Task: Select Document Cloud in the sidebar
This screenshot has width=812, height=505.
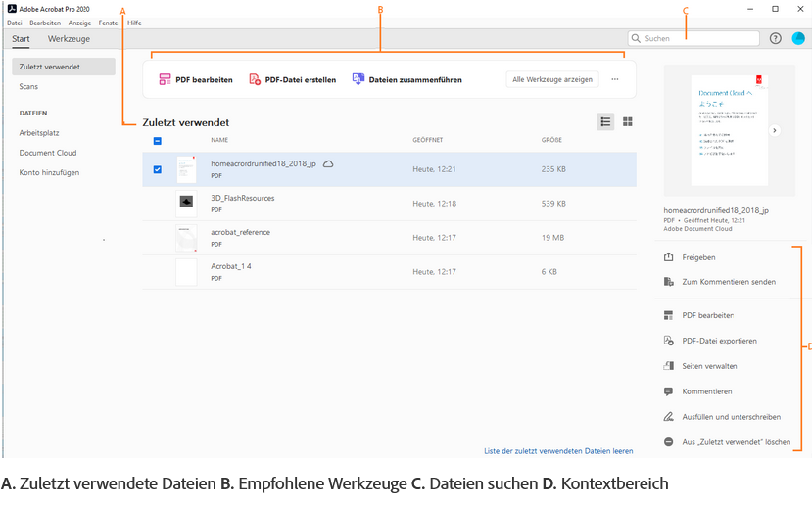Action: point(48,153)
